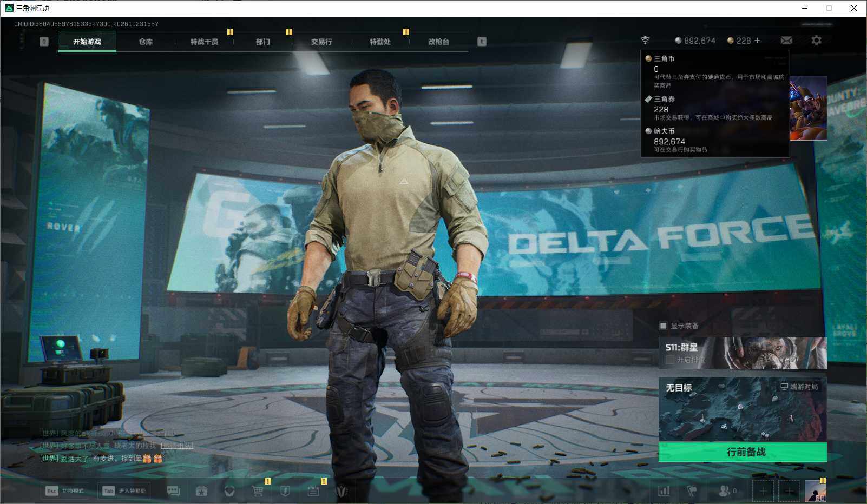The image size is (867, 504).
Task: Enable the 开启排位 ranked checkbox
Action: coord(669,360)
